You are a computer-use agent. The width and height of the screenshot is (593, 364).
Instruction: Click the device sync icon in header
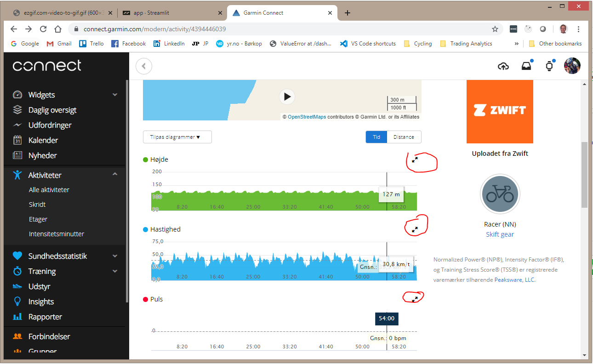(549, 66)
